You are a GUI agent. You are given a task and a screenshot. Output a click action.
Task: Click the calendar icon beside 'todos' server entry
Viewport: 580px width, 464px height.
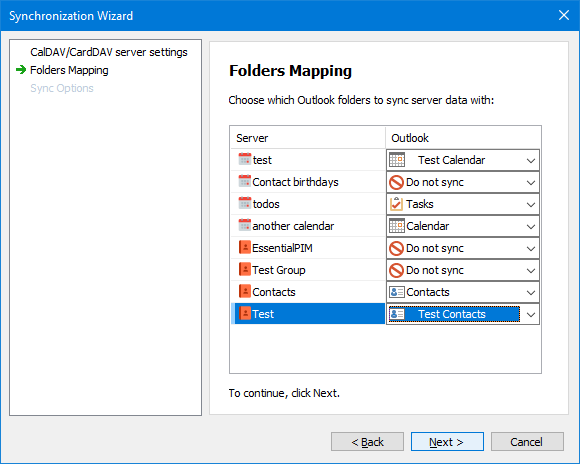coord(245,204)
